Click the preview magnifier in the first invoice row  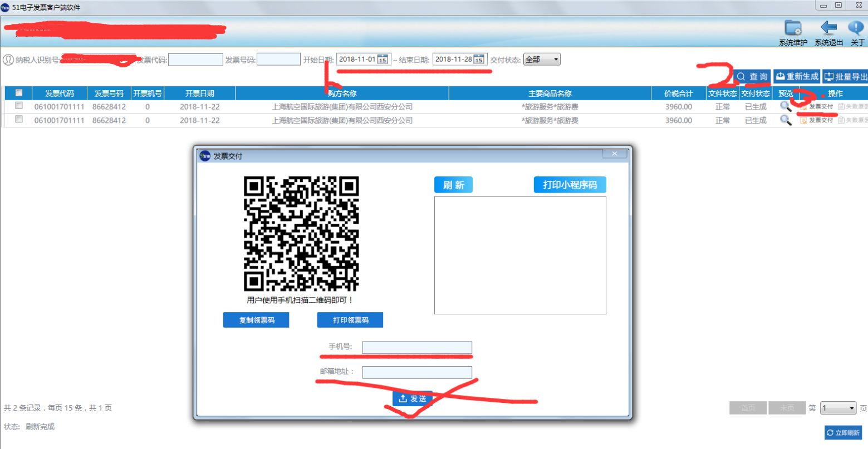coord(786,106)
